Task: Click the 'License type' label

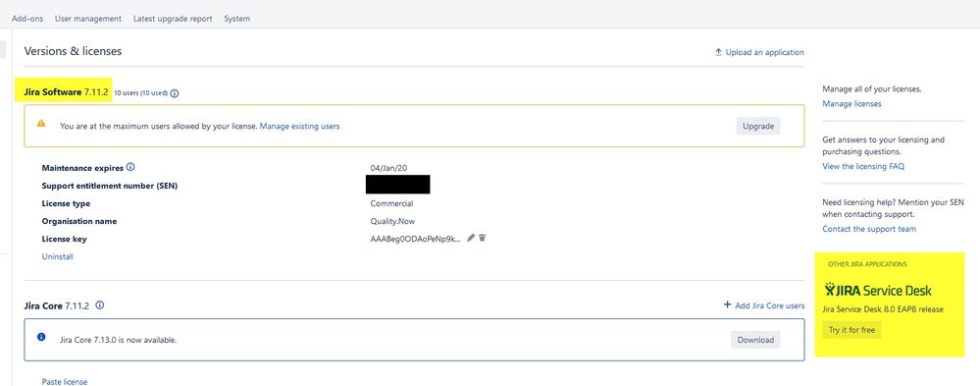Action: (67, 203)
